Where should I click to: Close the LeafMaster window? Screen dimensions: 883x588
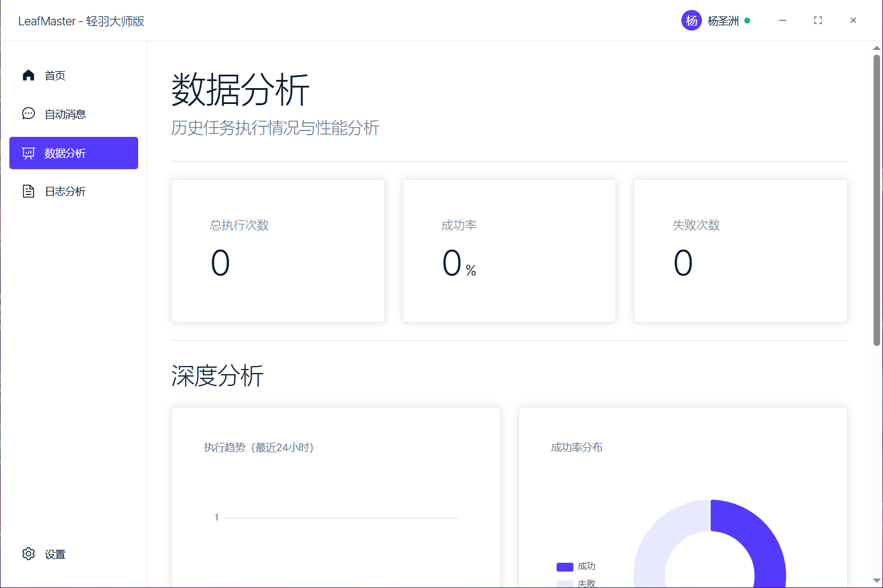point(853,21)
